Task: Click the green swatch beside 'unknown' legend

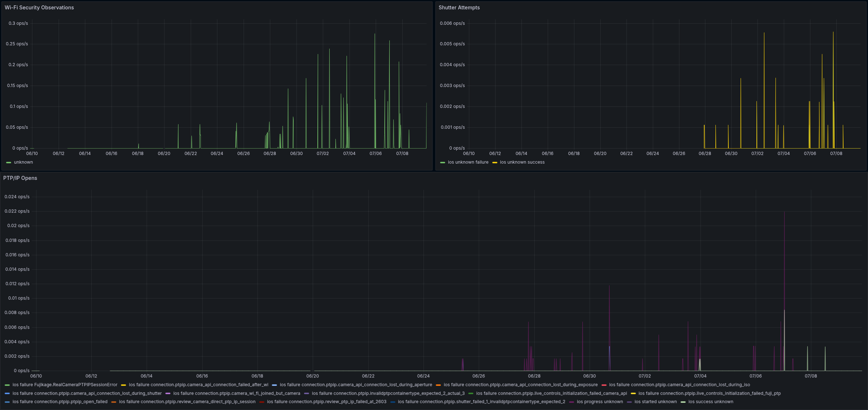Action: coord(9,163)
